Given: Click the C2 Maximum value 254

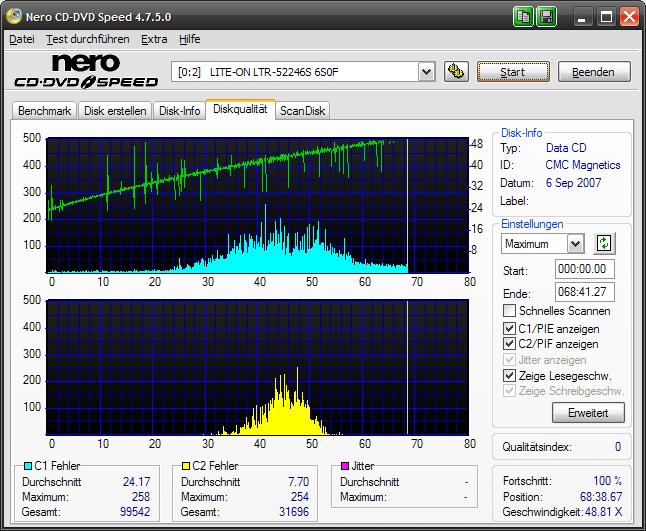Looking at the screenshot, I should point(300,497).
